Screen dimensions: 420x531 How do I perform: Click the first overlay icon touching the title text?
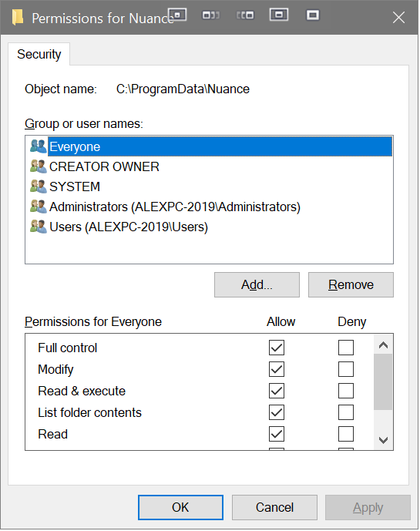click(177, 15)
